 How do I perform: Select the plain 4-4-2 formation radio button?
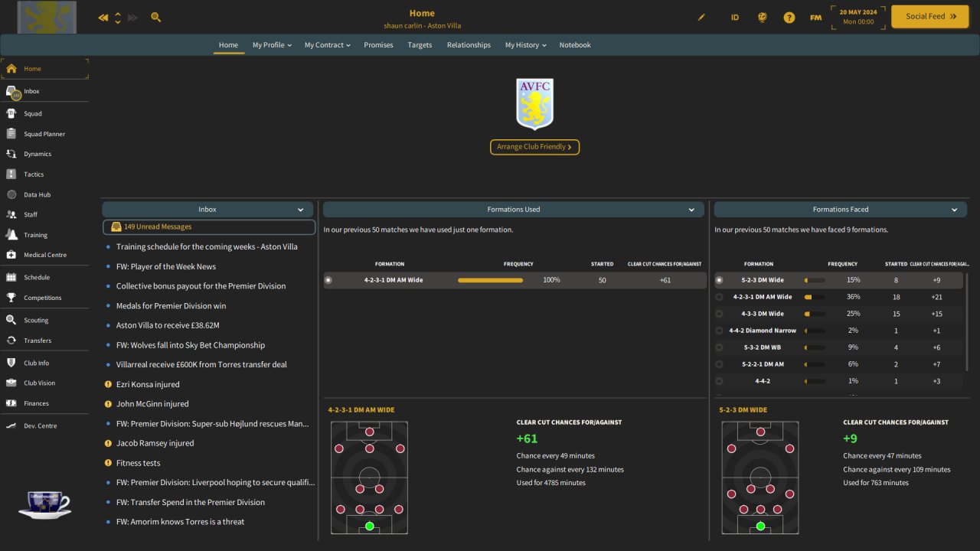(719, 381)
